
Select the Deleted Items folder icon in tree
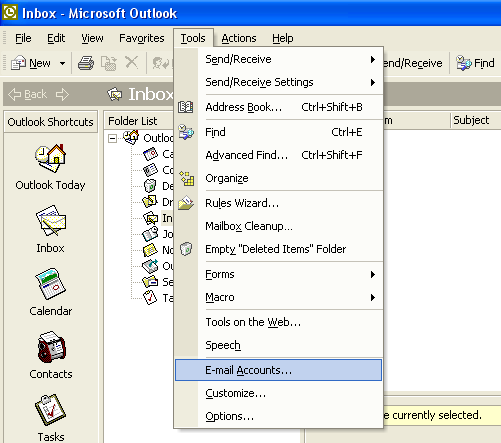(150, 186)
